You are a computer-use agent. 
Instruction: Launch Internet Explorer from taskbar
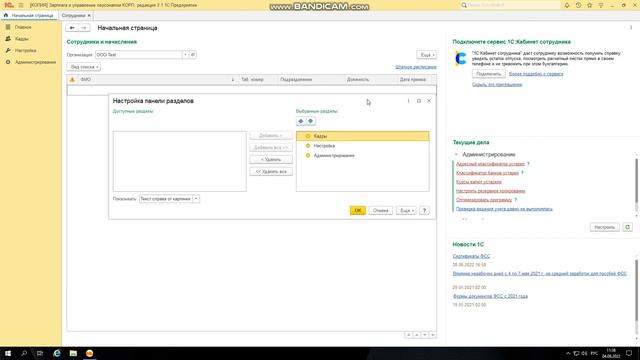tap(57, 353)
